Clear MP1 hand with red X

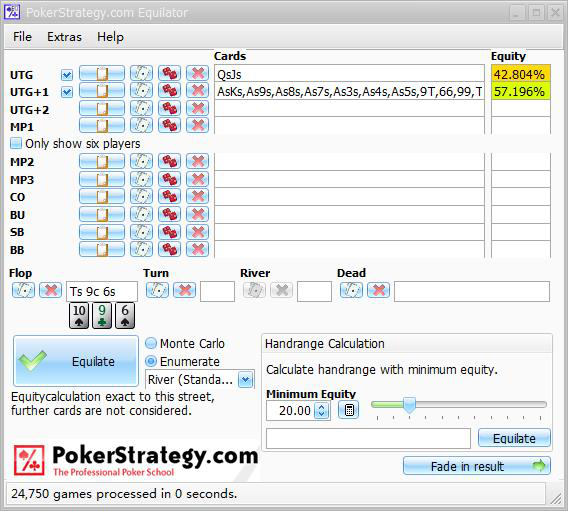coord(197,126)
